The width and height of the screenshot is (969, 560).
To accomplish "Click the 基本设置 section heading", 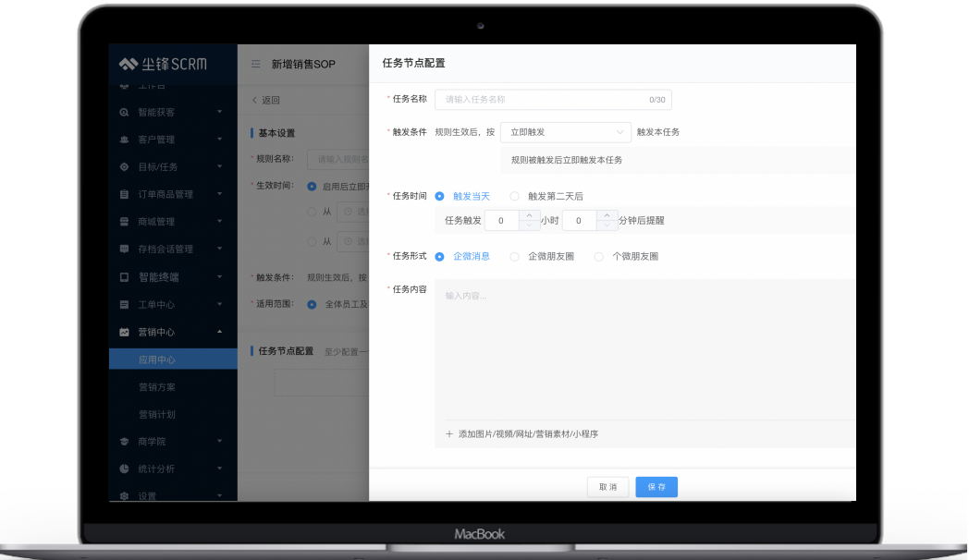I will tap(276, 133).
